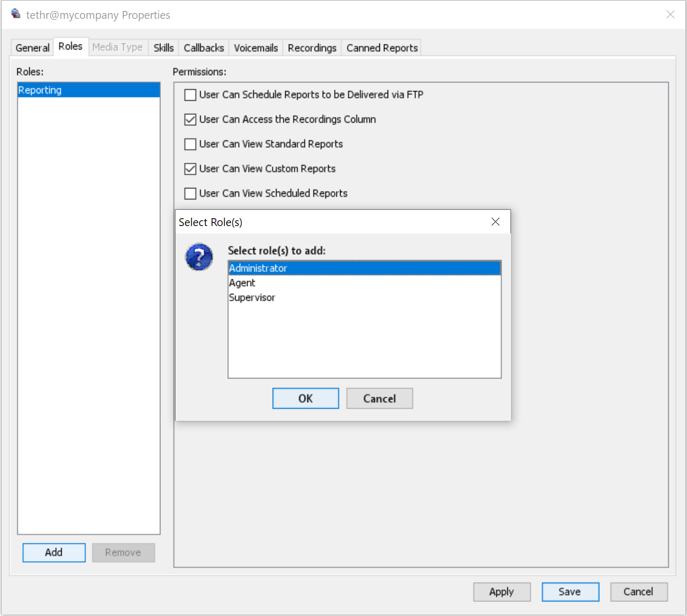The height and width of the screenshot is (616, 687).
Task: Switch to the General tab
Action: [x=32, y=48]
